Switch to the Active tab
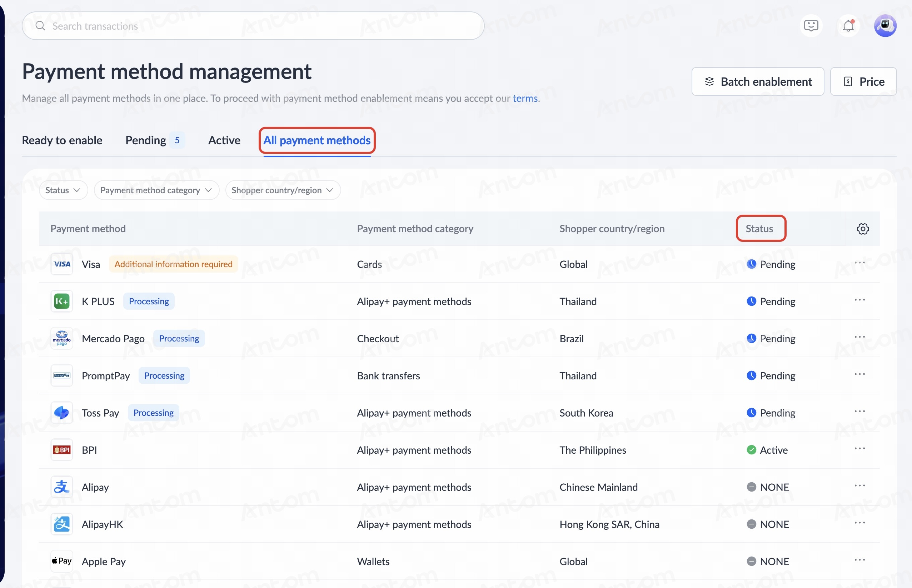 coord(224,140)
